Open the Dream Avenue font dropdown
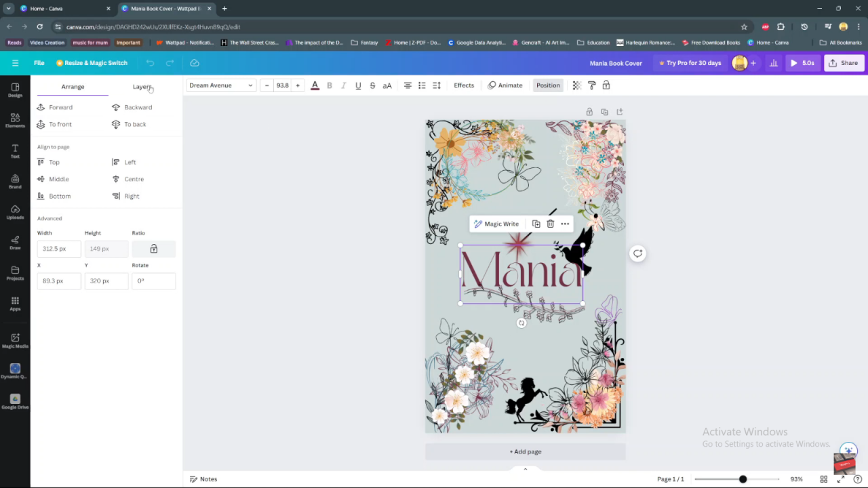 tap(221, 85)
